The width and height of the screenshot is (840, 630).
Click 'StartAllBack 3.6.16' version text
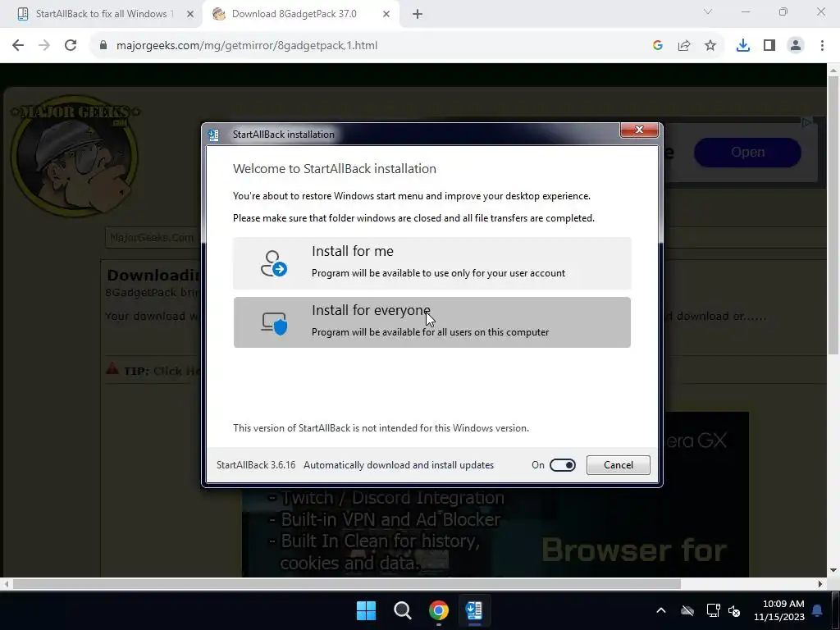click(x=256, y=465)
